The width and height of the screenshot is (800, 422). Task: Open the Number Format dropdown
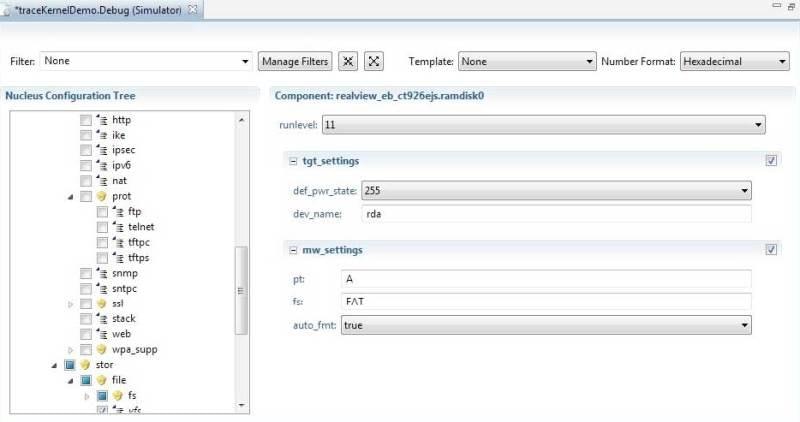[x=735, y=61]
